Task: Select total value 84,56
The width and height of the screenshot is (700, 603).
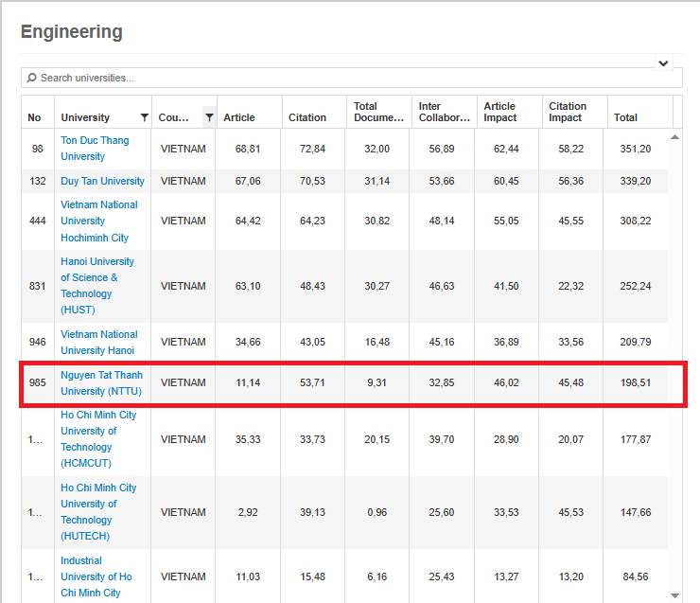Action: point(636,576)
